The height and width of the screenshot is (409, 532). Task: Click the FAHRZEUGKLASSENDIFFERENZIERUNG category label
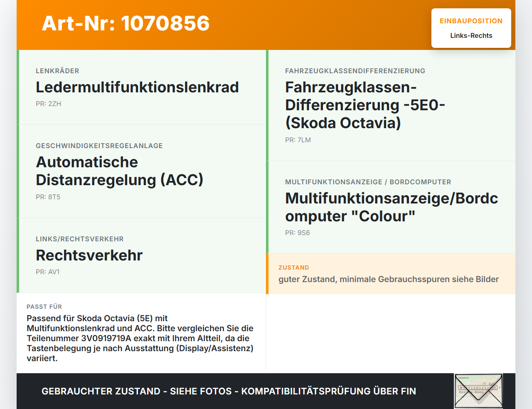pyautogui.click(x=355, y=71)
